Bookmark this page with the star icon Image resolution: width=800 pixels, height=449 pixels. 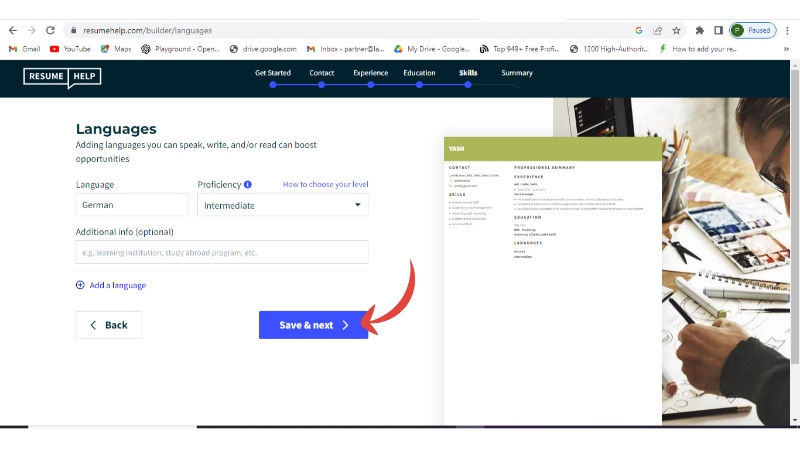pos(676,30)
